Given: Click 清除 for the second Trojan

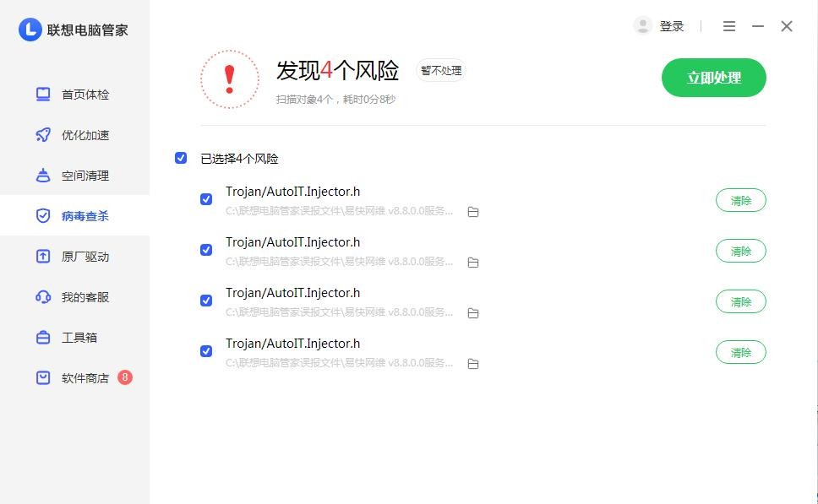Looking at the screenshot, I should point(741,252).
